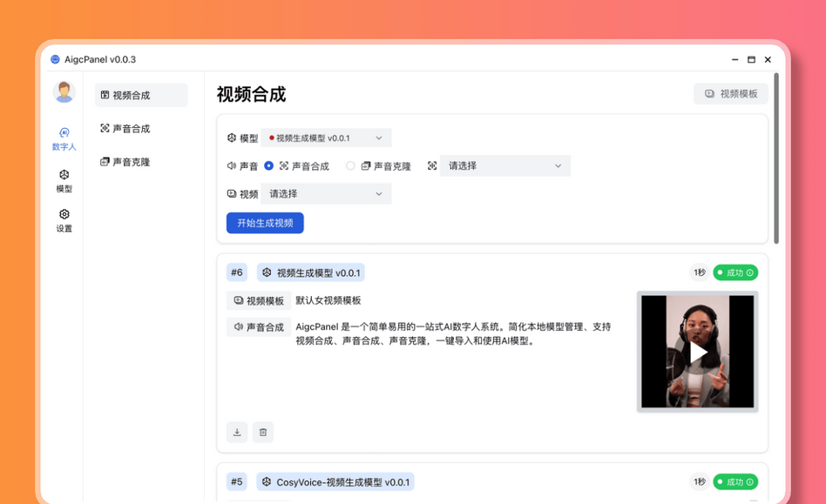Open the voice 请选择 dropdown
The image size is (826, 504).
click(x=504, y=165)
